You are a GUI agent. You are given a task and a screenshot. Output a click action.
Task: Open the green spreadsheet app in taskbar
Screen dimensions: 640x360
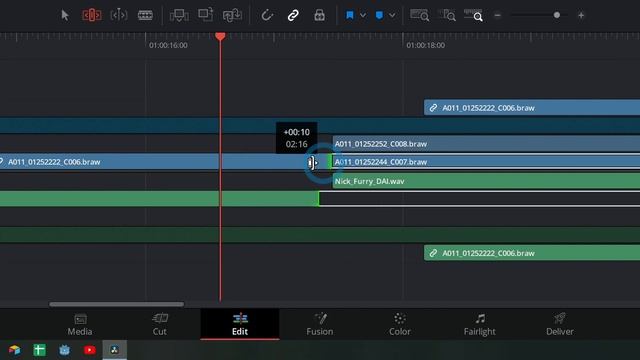click(x=40, y=350)
